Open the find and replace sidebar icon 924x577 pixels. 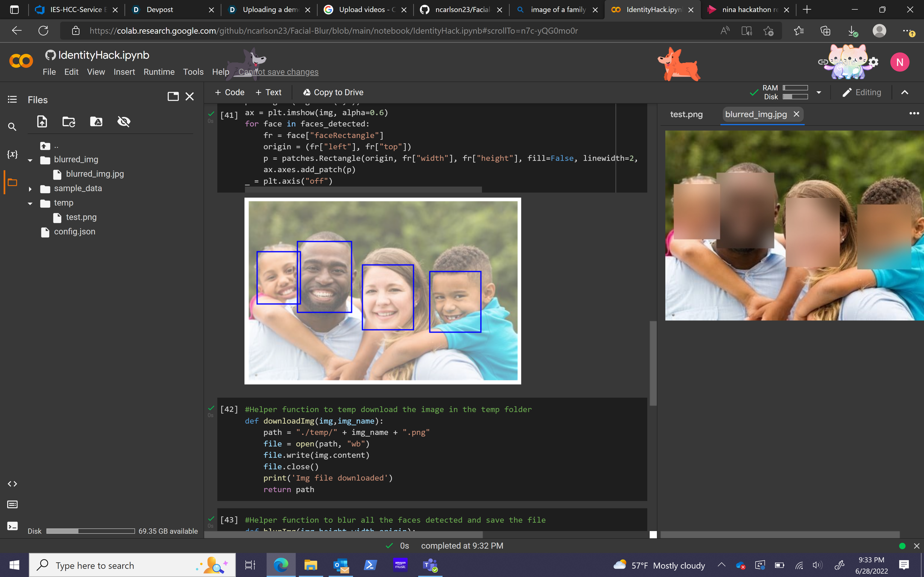12,127
